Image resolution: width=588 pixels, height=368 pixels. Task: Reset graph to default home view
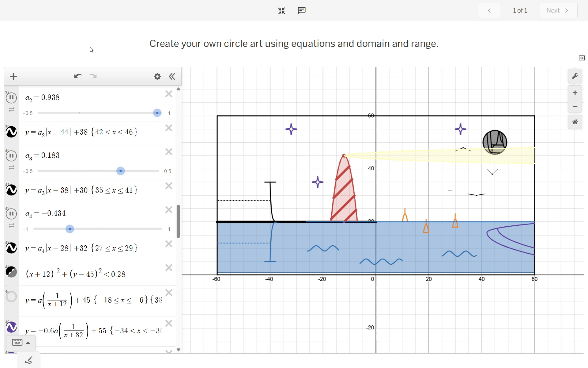click(575, 122)
